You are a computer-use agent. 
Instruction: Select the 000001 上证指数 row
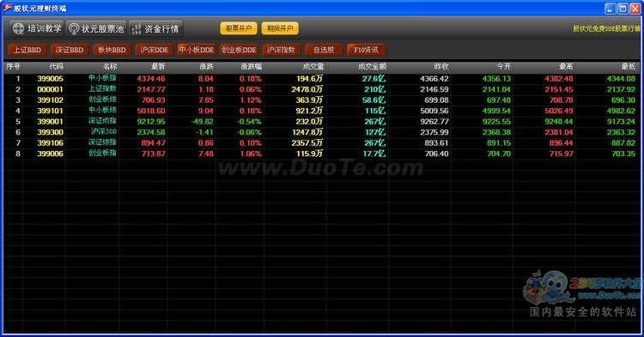pos(322,89)
